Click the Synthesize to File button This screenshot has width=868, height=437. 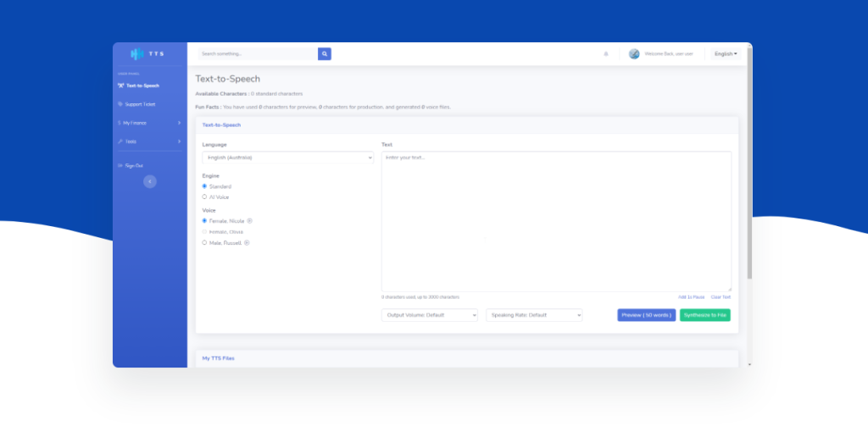coord(704,315)
